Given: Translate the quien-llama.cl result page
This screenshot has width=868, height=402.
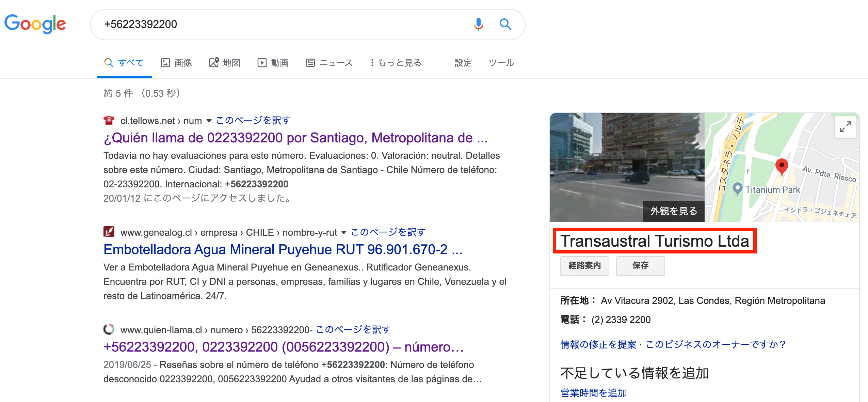Looking at the screenshot, I should (x=353, y=329).
